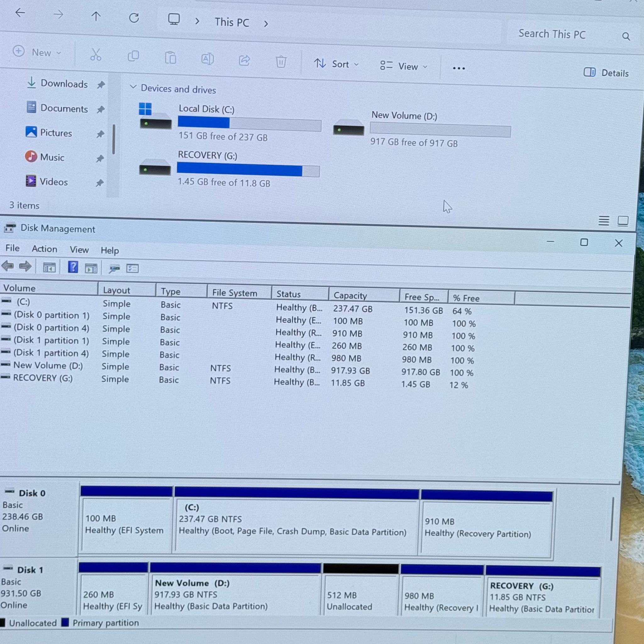Click the Rename icon in Explorer toolbar
Viewport: 644px width, 644px height.
pyautogui.click(x=207, y=59)
